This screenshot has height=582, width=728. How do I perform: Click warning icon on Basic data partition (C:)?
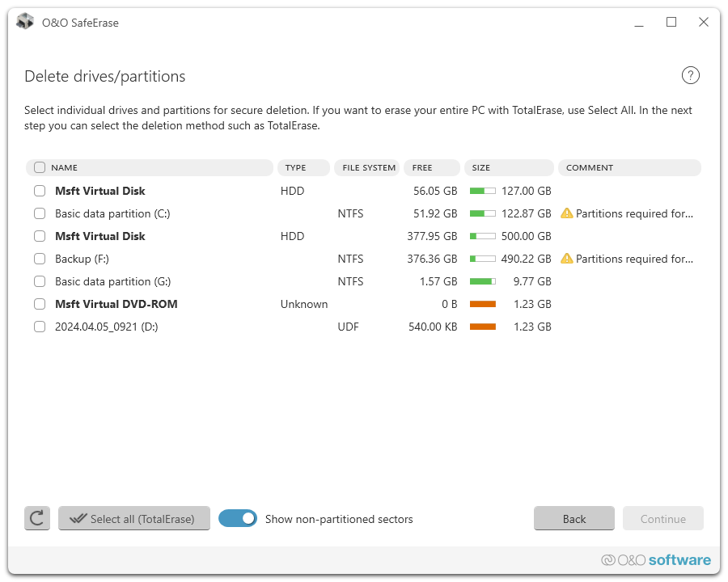click(x=566, y=213)
